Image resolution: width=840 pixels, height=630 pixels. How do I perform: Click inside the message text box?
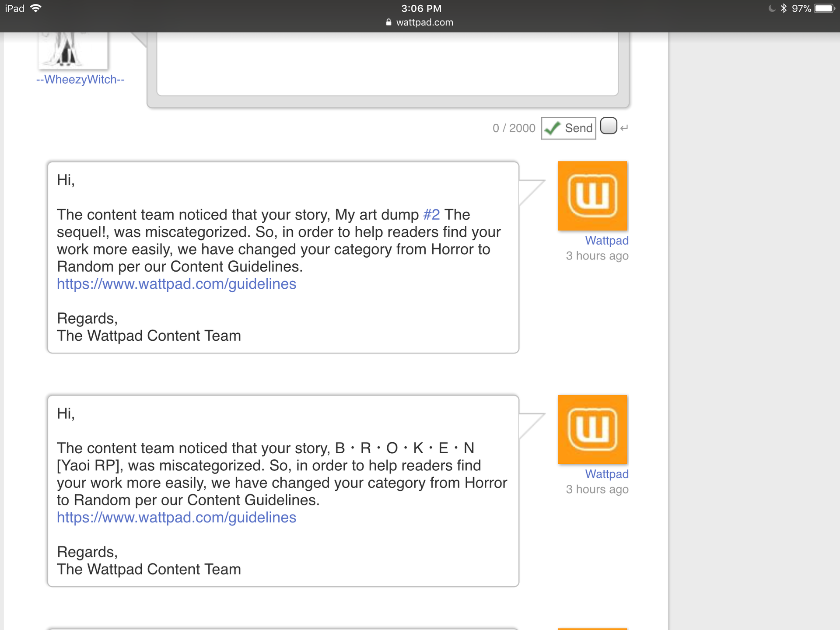click(387, 64)
